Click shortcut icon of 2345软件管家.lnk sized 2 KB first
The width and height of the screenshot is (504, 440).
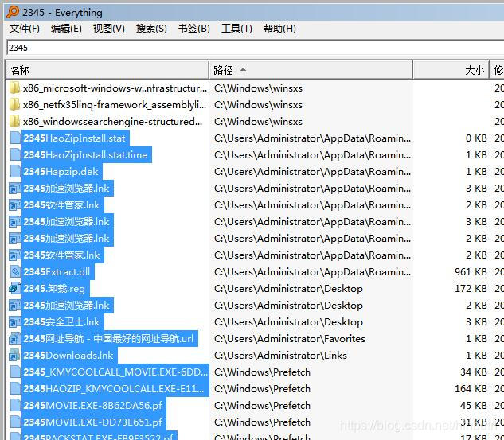pos(14,205)
